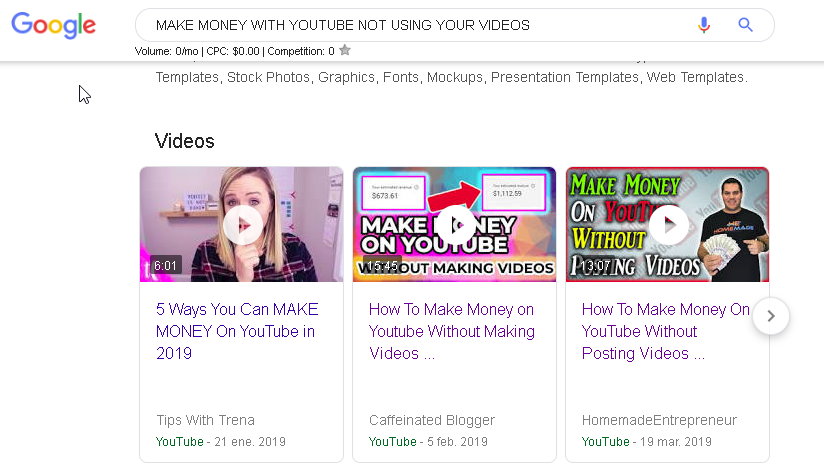Click the Google logo
This screenshot has width=824, height=474.
coord(53,26)
